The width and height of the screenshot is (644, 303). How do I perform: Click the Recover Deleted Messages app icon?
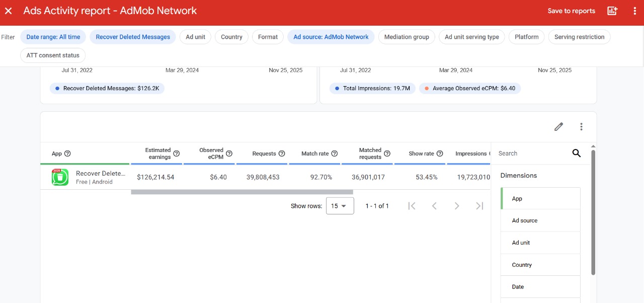tap(60, 177)
